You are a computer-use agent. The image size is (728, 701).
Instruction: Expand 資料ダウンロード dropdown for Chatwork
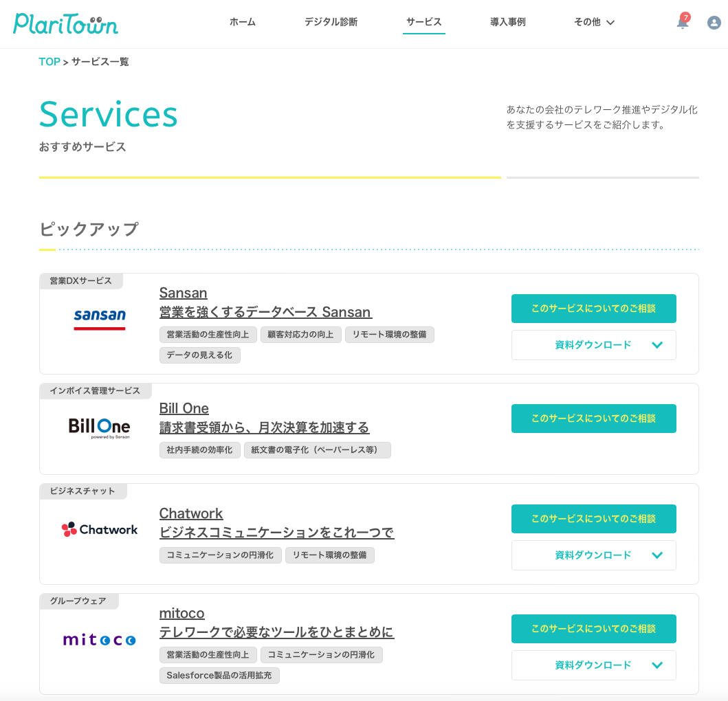pos(593,555)
